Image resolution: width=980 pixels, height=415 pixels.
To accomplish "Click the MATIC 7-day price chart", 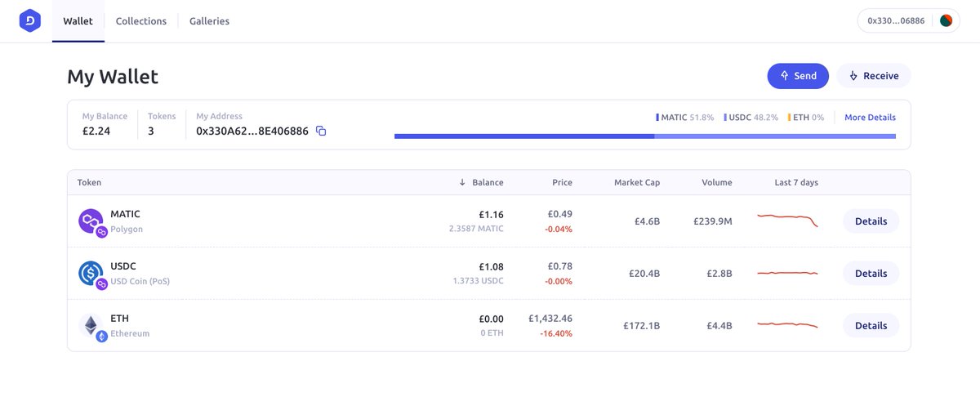I will (787, 220).
